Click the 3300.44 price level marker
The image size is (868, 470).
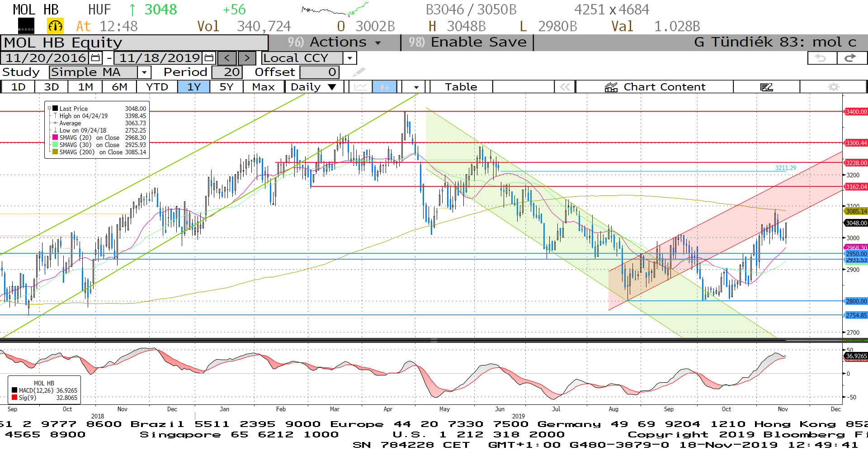856,143
